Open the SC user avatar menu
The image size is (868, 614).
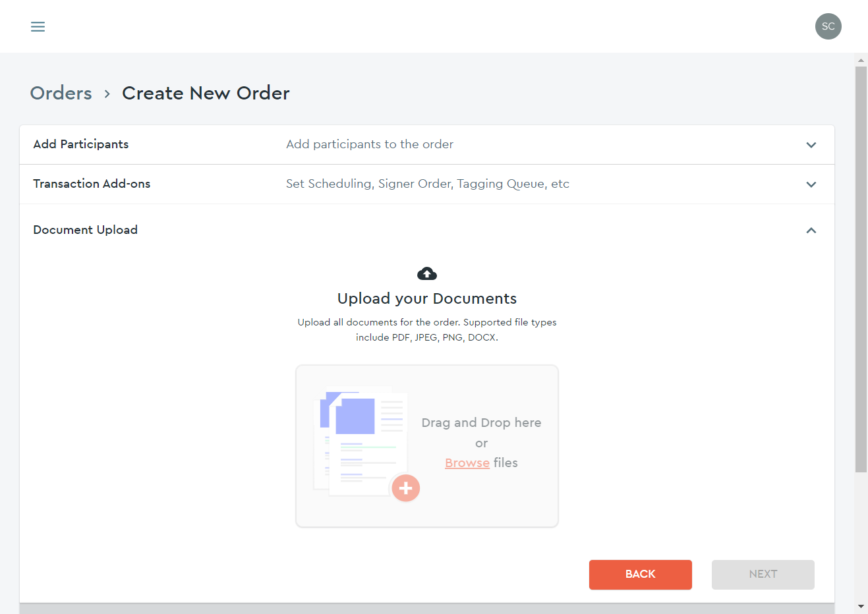(828, 26)
